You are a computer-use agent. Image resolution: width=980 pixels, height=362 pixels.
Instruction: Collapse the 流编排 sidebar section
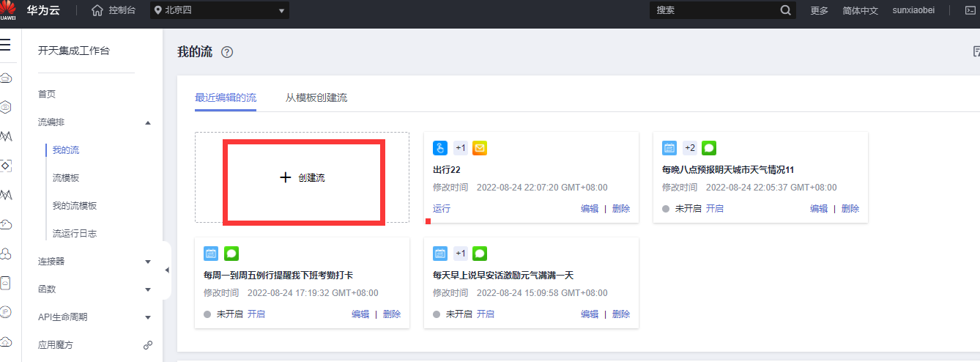point(148,122)
